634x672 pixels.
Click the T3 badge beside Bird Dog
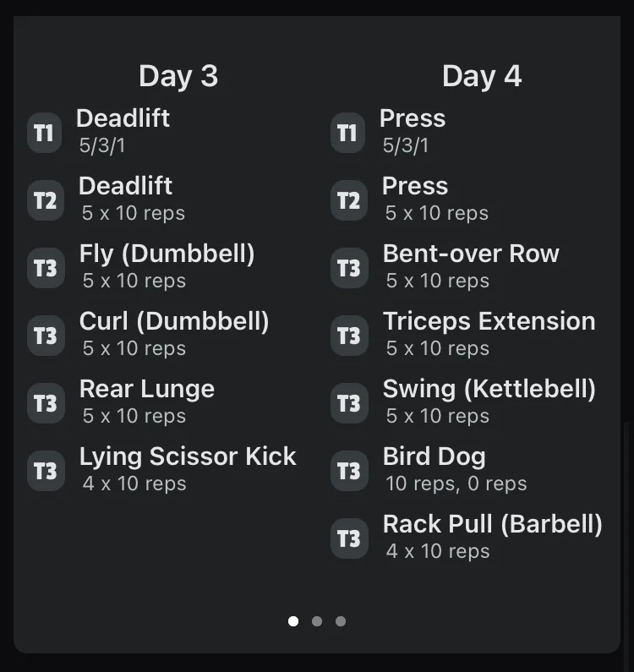[348, 472]
